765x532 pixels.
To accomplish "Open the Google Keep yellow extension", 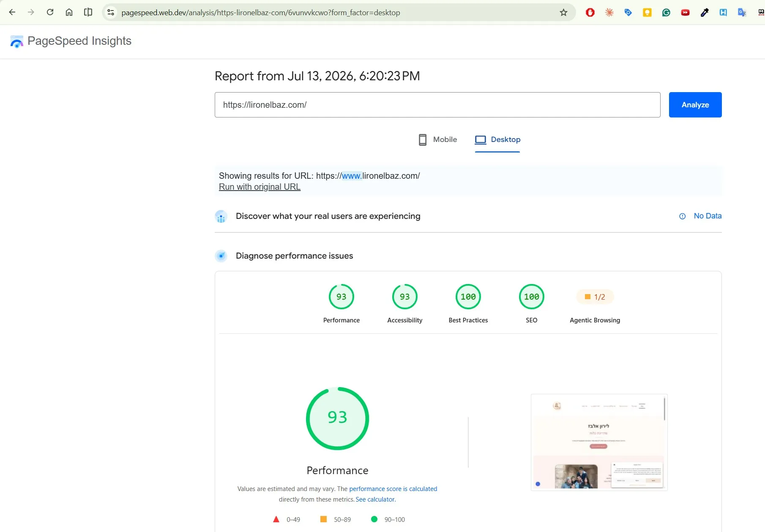I will [x=647, y=12].
